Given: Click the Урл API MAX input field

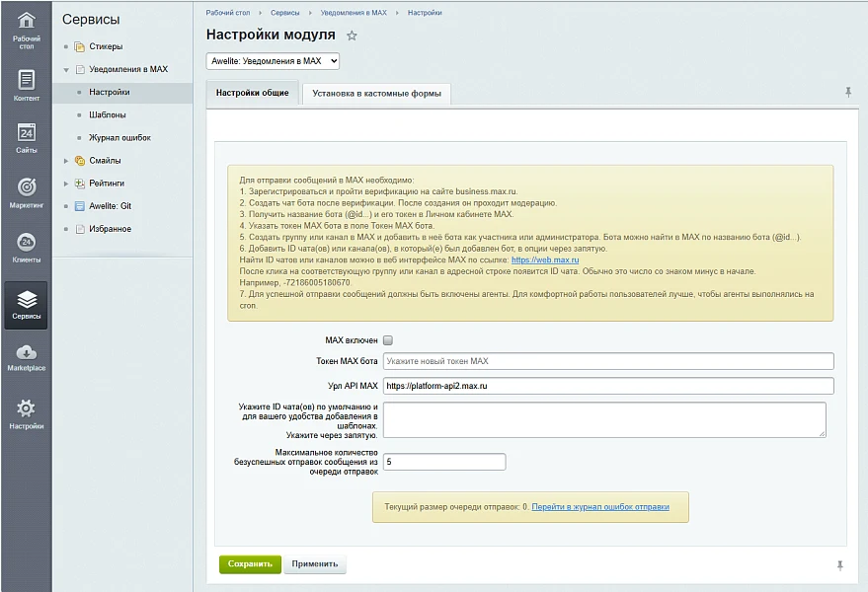Looking at the screenshot, I should tap(608, 386).
